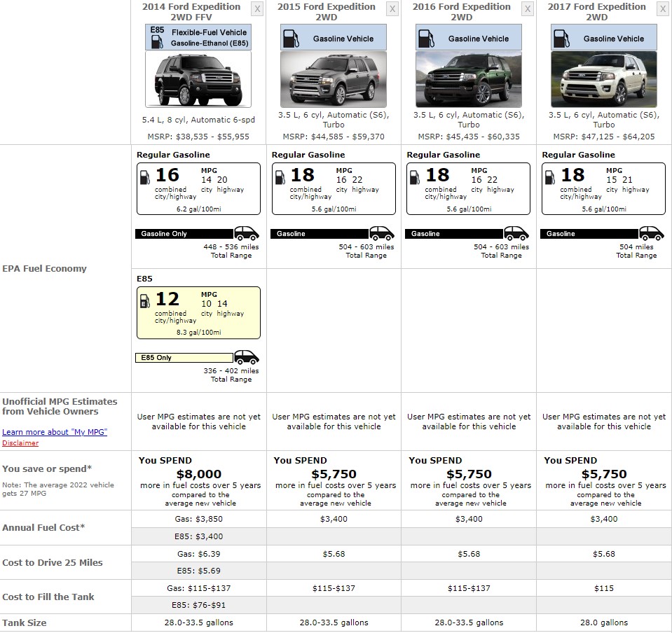Click 'Gas: $115-$137' fill tank cell
Viewport: 672px width, 633px height.
coord(199,588)
